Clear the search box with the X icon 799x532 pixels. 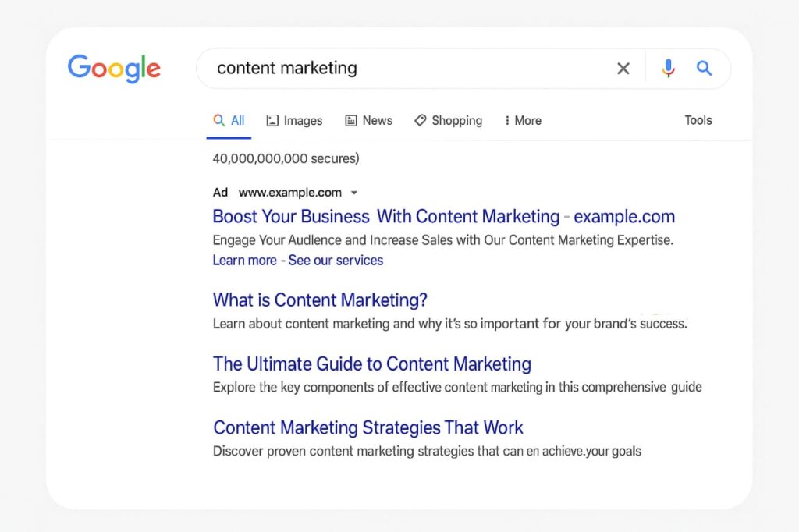[x=623, y=69]
